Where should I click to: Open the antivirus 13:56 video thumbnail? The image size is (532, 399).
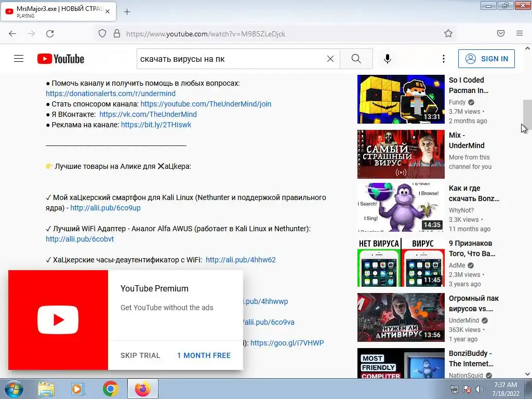[x=401, y=317]
